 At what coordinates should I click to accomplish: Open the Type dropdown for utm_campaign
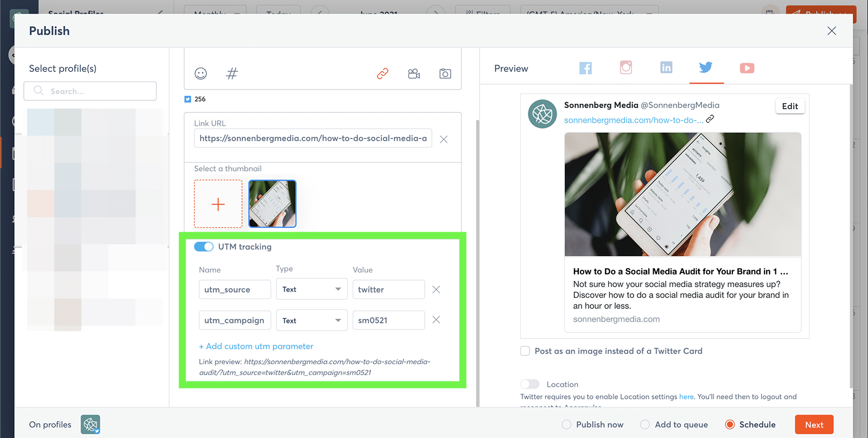click(312, 321)
